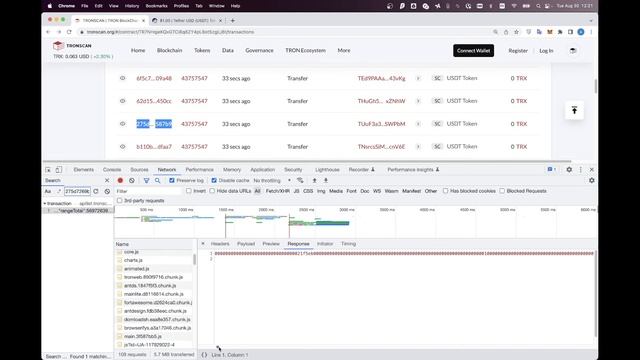Open the Blockchain nav menu

[x=169, y=50]
